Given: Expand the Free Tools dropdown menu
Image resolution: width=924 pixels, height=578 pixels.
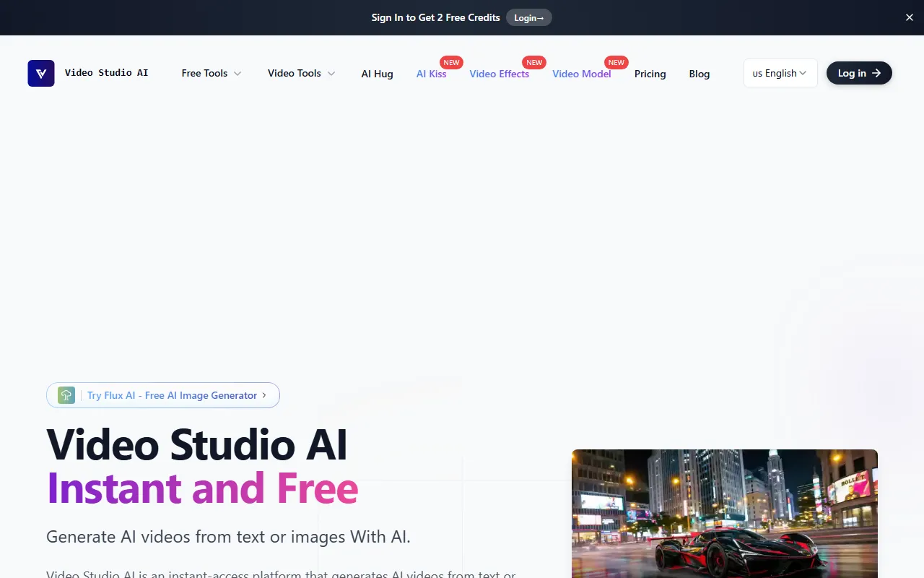Looking at the screenshot, I should (x=211, y=73).
